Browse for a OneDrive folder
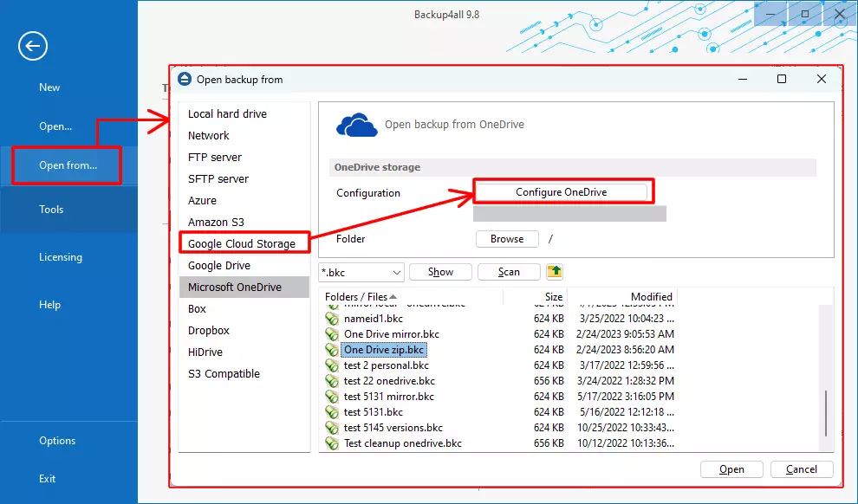This screenshot has height=504, width=858. [x=507, y=239]
